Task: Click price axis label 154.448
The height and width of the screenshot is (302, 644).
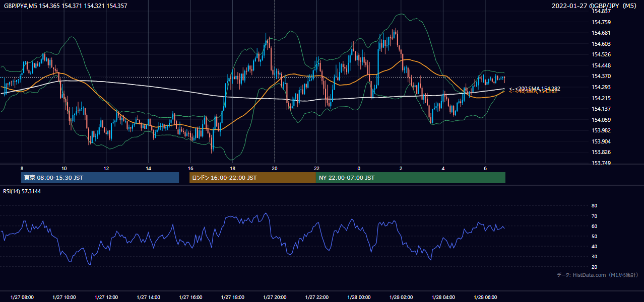Action: pos(602,65)
